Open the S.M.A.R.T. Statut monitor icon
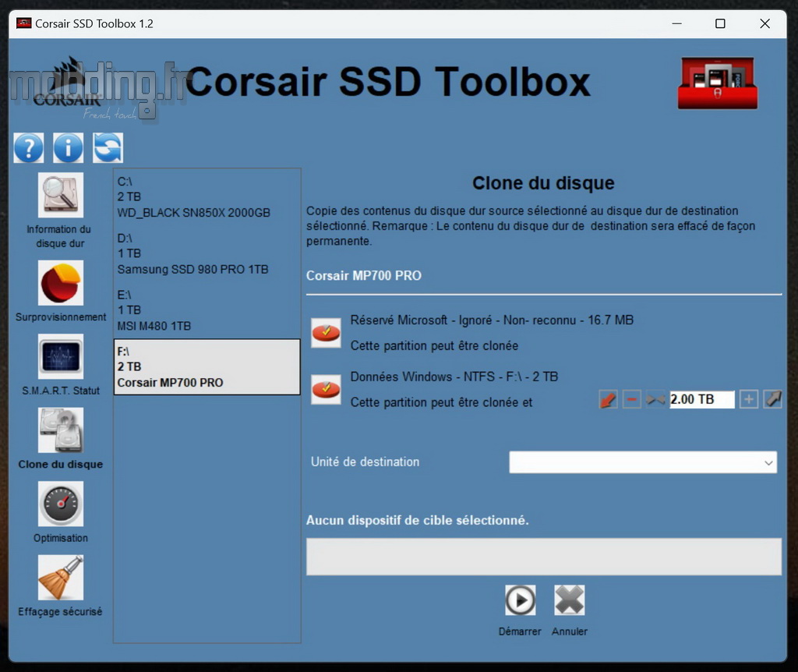 pos(61,356)
